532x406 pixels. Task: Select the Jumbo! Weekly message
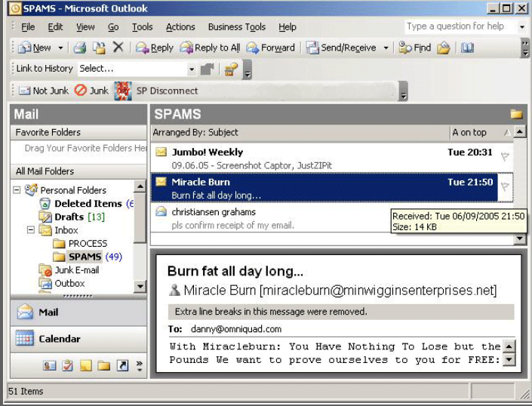(324, 158)
